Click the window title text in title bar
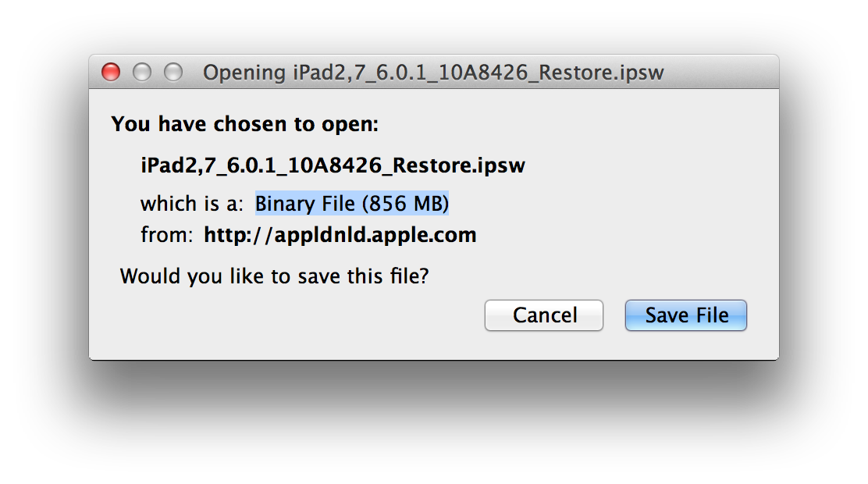The height and width of the screenshot is (484, 868). [x=433, y=73]
